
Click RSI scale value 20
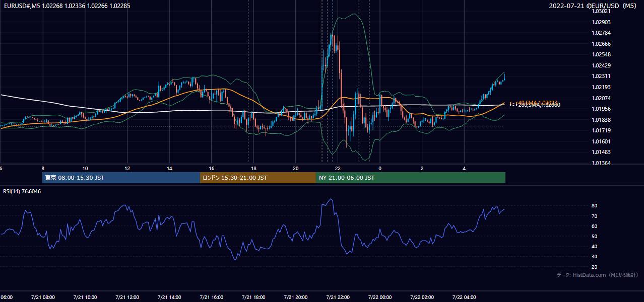click(x=595, y=267)
